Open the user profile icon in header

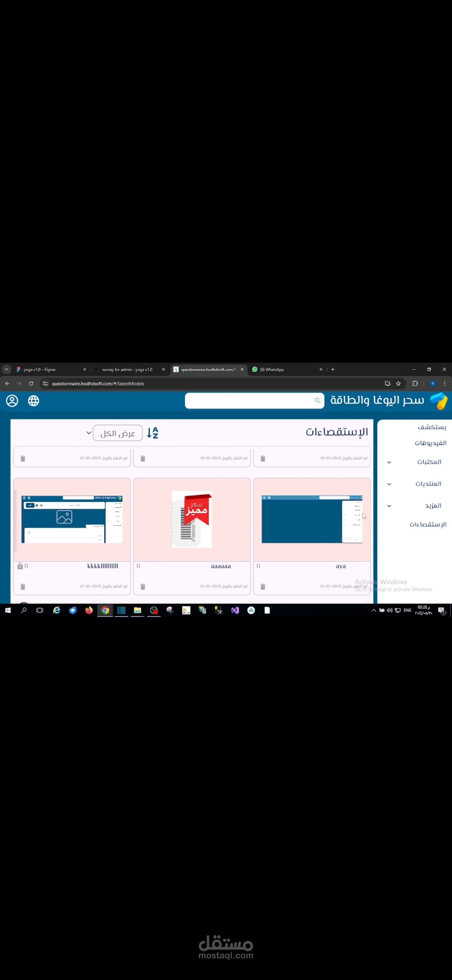coord(12,401)
